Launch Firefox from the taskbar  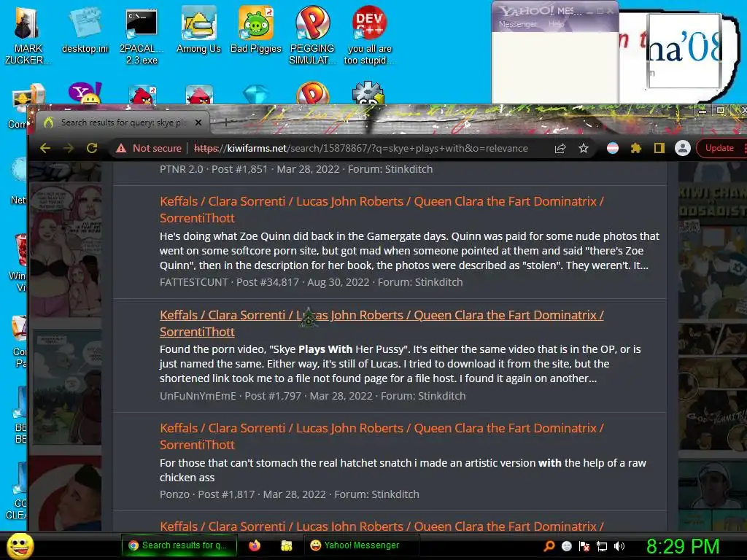click(255, 545)
